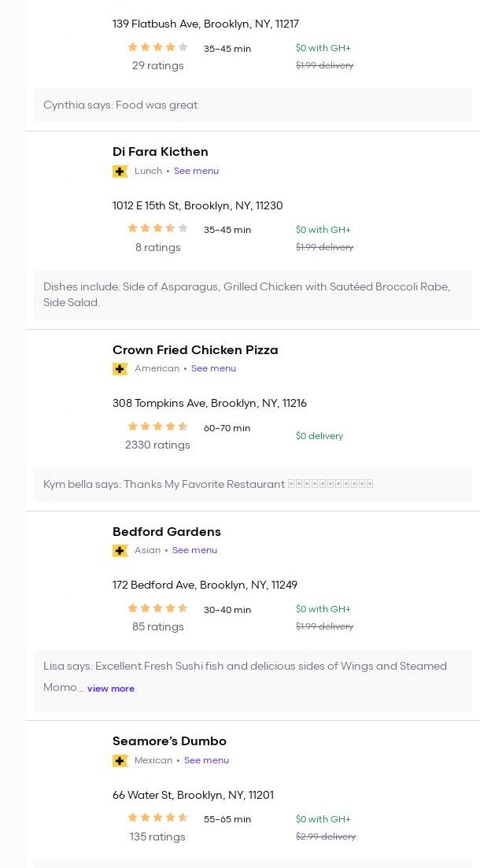Open See menu for Seamore's Dumbo
Viewport: 480px width, 868px height.
(x=206, y=760)
